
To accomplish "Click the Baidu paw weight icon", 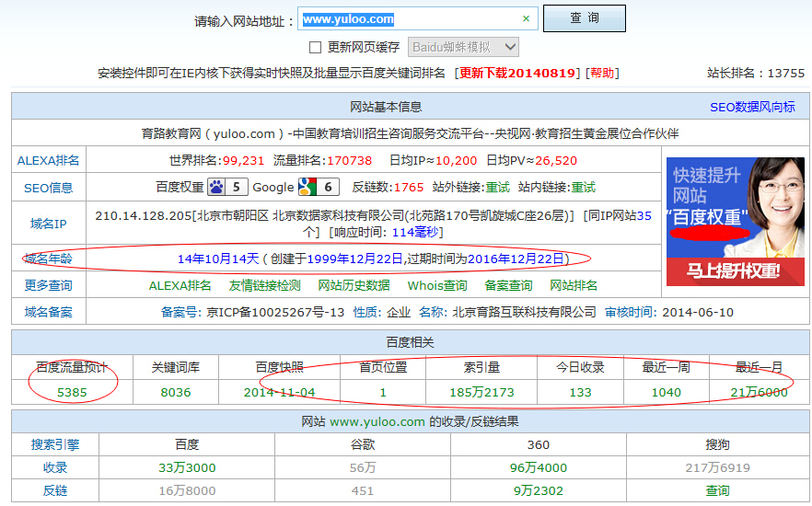I will (x=216, y=187).
